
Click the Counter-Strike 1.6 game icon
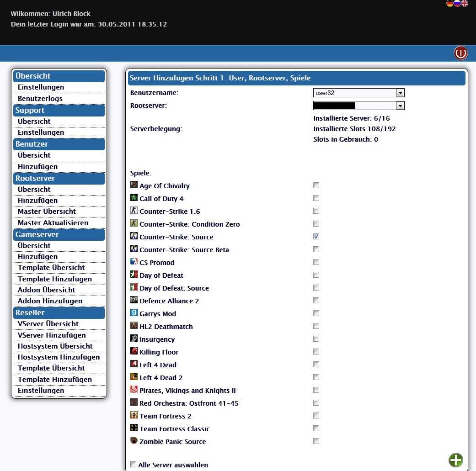pyautogui.click(x=134, y=210)
